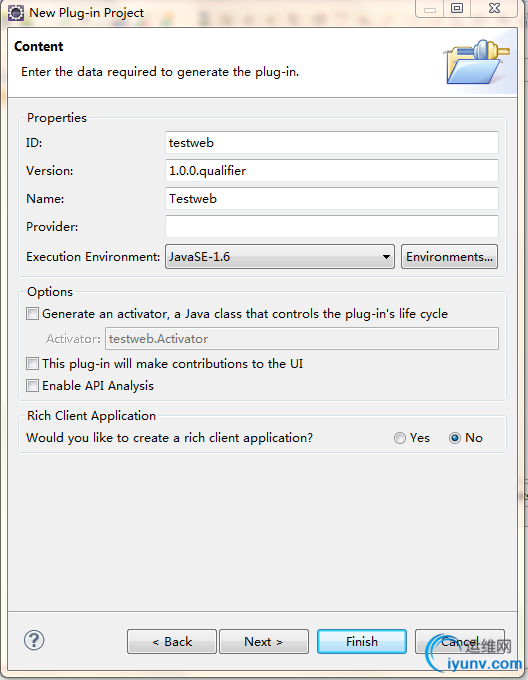
Task: Click the Content heading text
Action: pyautogui.click(x=39, y=46)
